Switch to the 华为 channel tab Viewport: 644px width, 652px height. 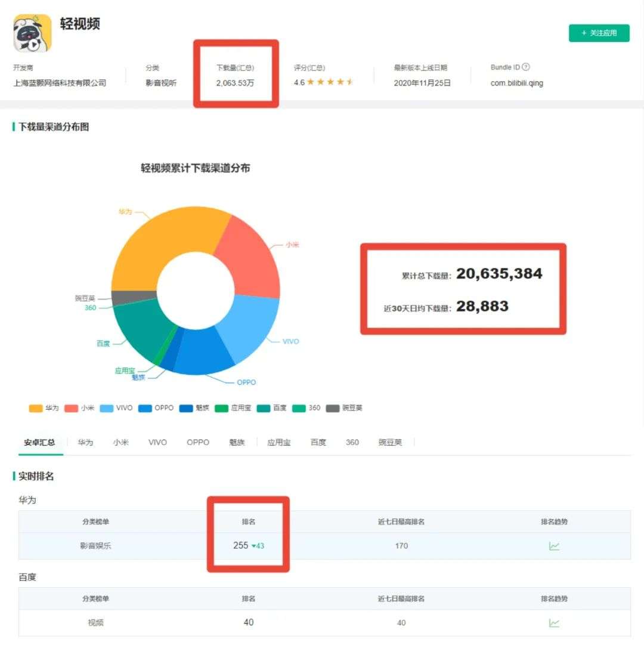(85, 443)
